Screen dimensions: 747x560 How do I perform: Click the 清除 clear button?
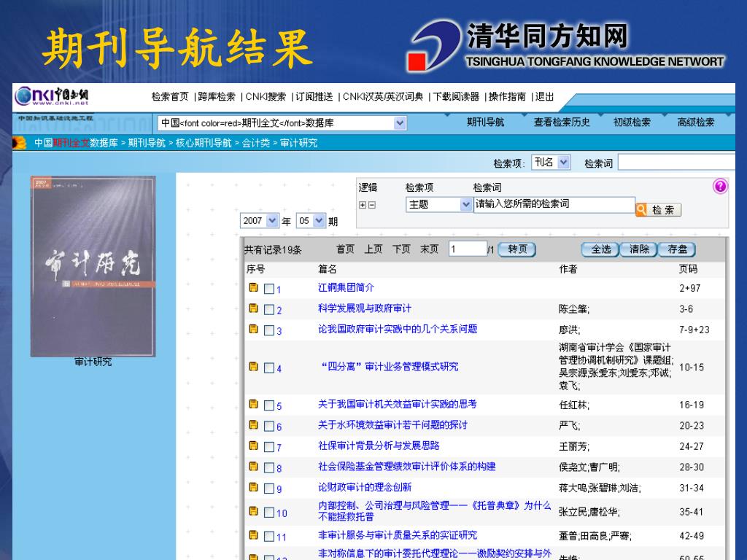(x=638, y=249)
